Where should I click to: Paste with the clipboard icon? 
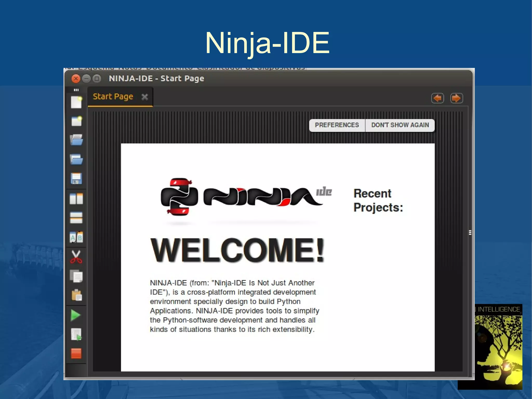[76, 295]
